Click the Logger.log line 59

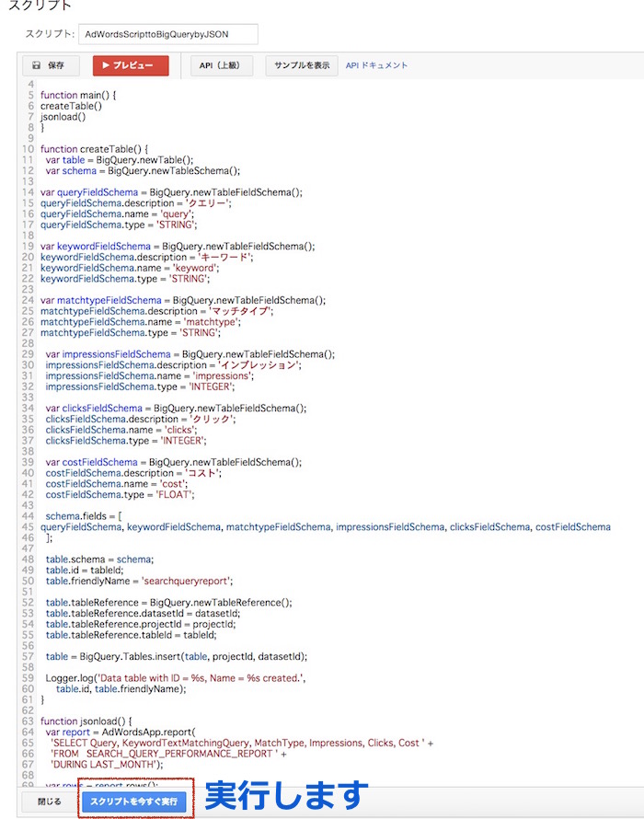tap(175, 678)
